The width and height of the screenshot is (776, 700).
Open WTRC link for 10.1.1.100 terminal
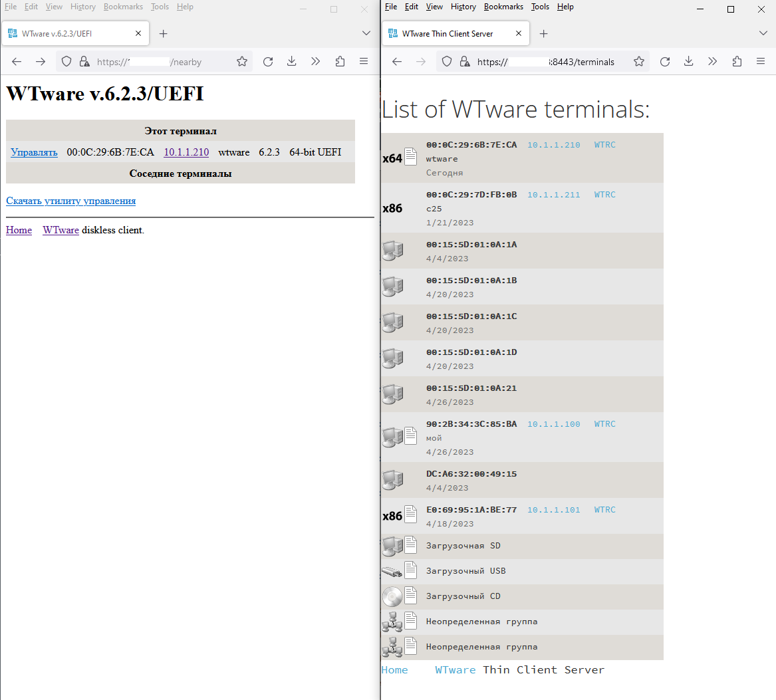[x=604, y=424]
